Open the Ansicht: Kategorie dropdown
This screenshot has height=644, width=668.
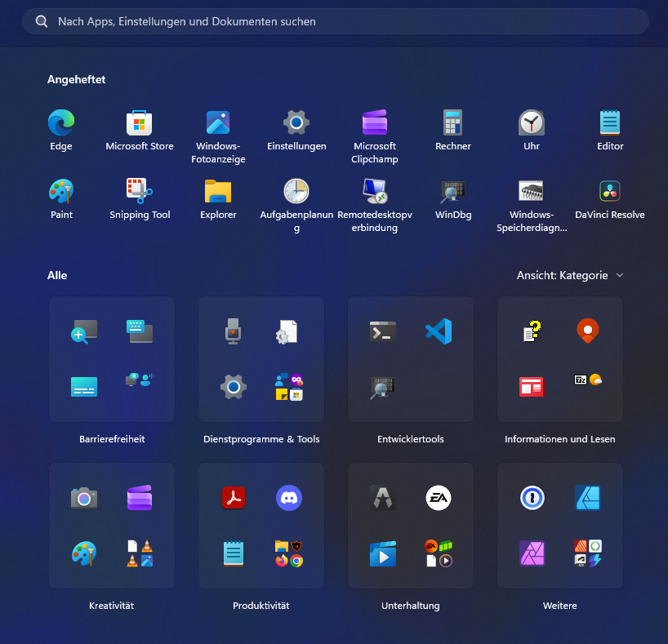pyautogui.click(x=570, y=275)
